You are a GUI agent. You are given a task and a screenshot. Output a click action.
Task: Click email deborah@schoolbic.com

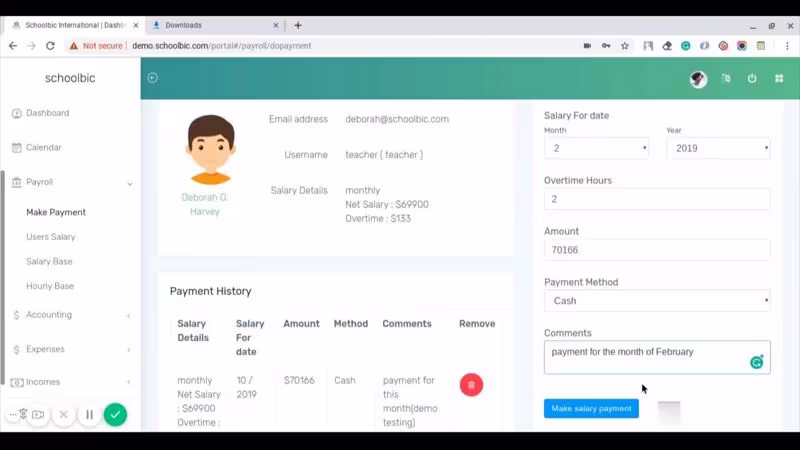(x=397, y=119)
